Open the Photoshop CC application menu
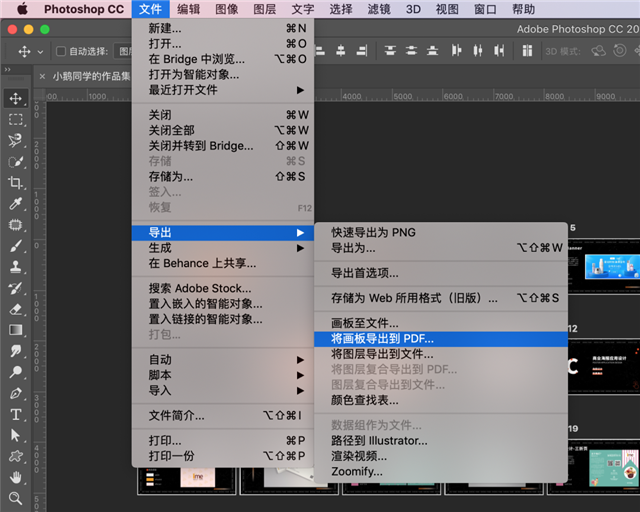640x512 pixels. [x=84, y=9]
